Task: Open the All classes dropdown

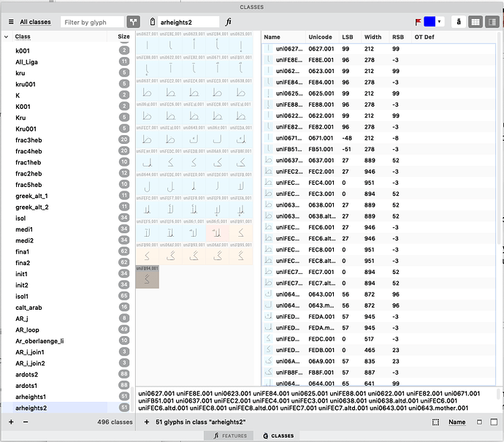Action: click(x=35, y=22)
